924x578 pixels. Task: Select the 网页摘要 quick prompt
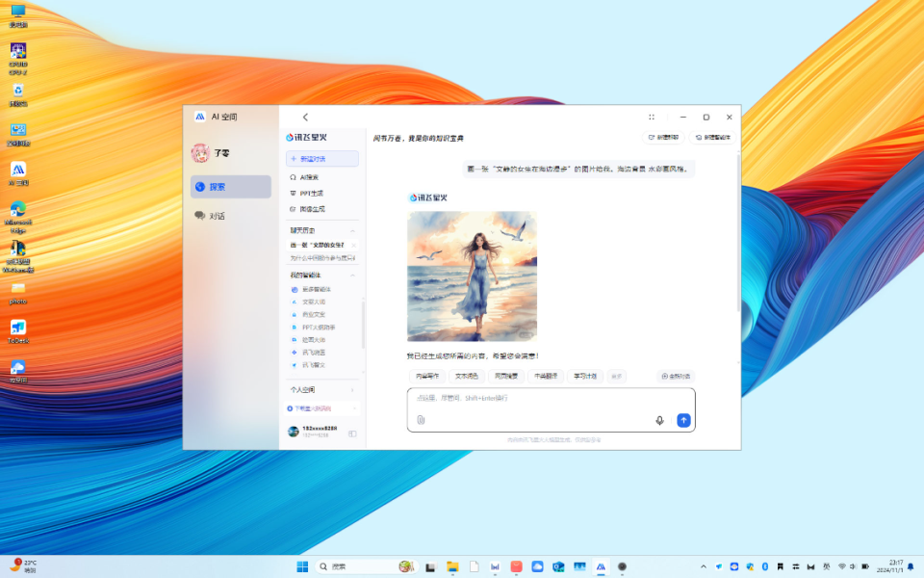point(505,377)
